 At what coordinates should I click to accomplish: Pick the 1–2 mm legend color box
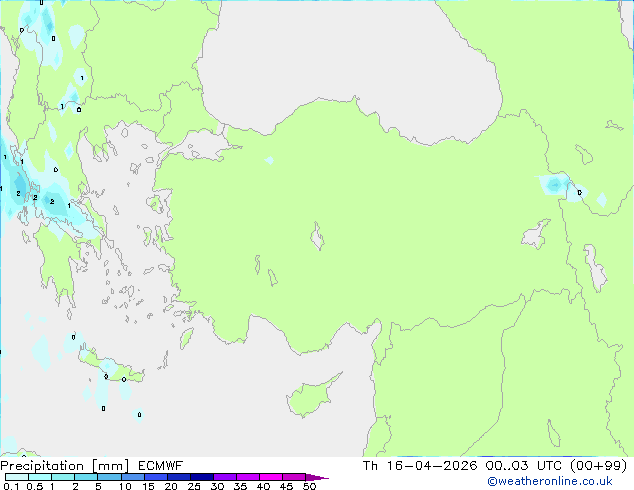click(63, 477)
